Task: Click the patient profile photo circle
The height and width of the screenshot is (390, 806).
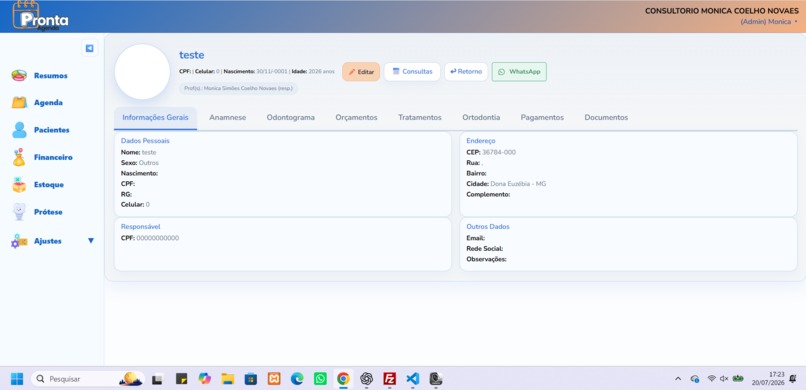Action: pyautogui.click(x=142, y=71)
